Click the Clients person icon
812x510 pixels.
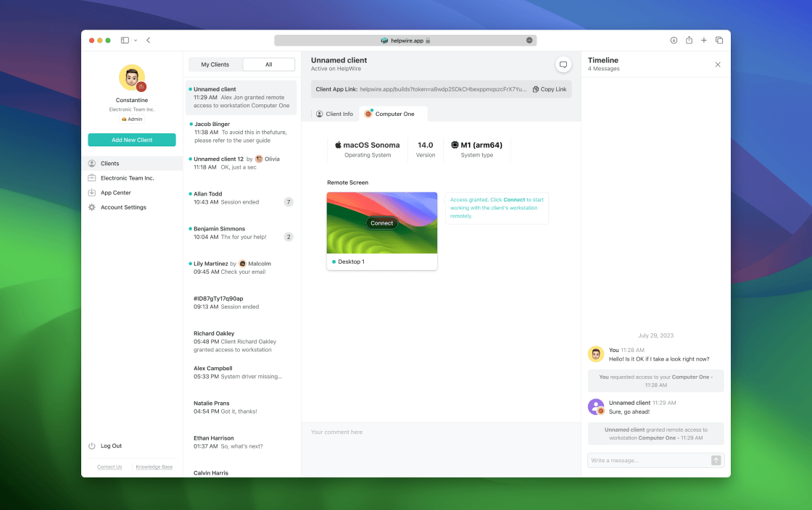click(x=91, y=164)
